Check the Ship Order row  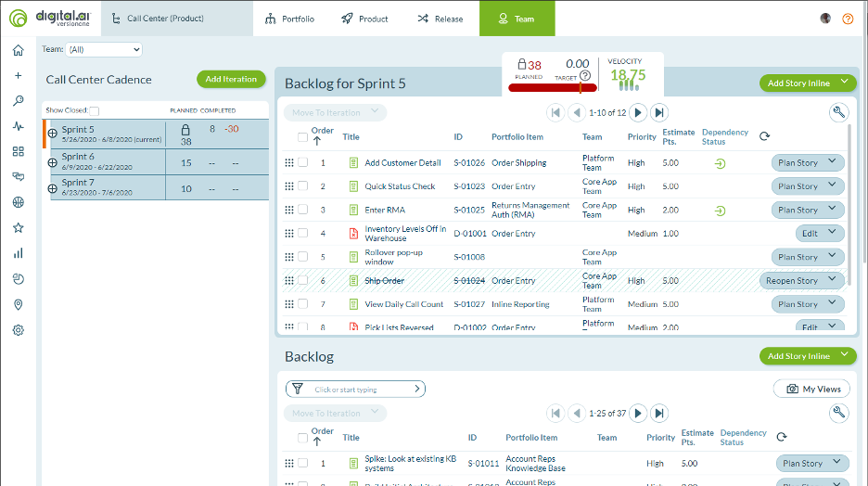[302, 280]
